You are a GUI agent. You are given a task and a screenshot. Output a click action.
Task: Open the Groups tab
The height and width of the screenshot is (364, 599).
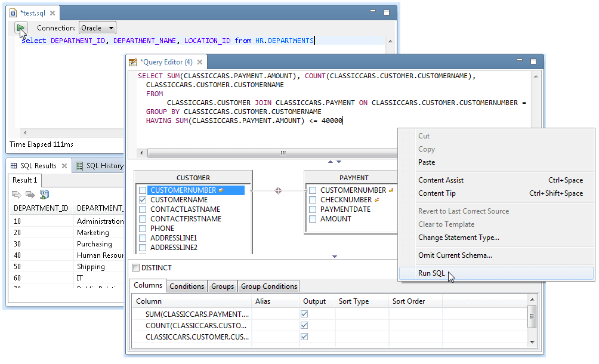(223, 286)
